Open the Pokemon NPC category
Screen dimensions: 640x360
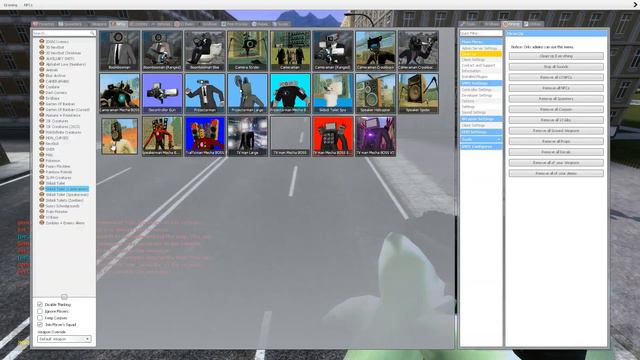pyautogui.click(x=53, y=161)
